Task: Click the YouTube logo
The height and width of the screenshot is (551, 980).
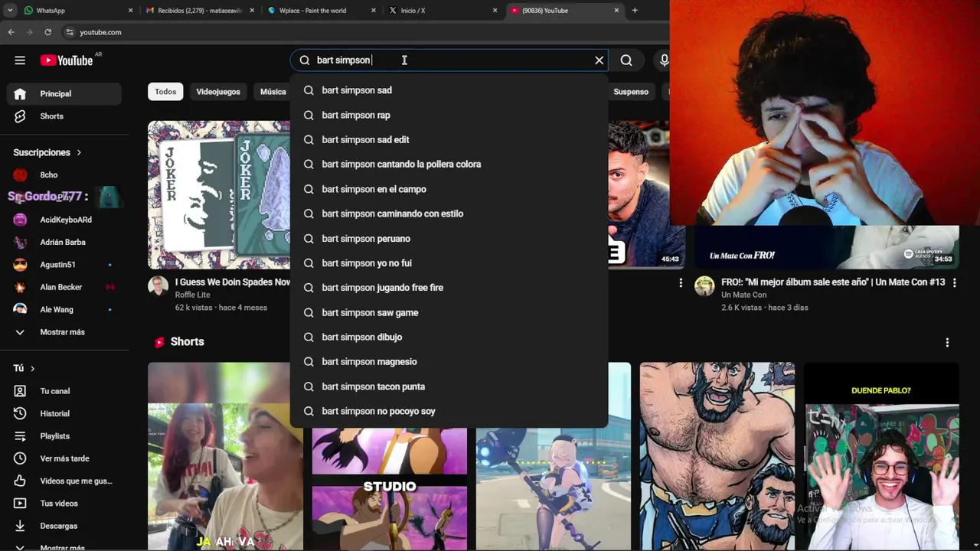Action: pos(67,60)
